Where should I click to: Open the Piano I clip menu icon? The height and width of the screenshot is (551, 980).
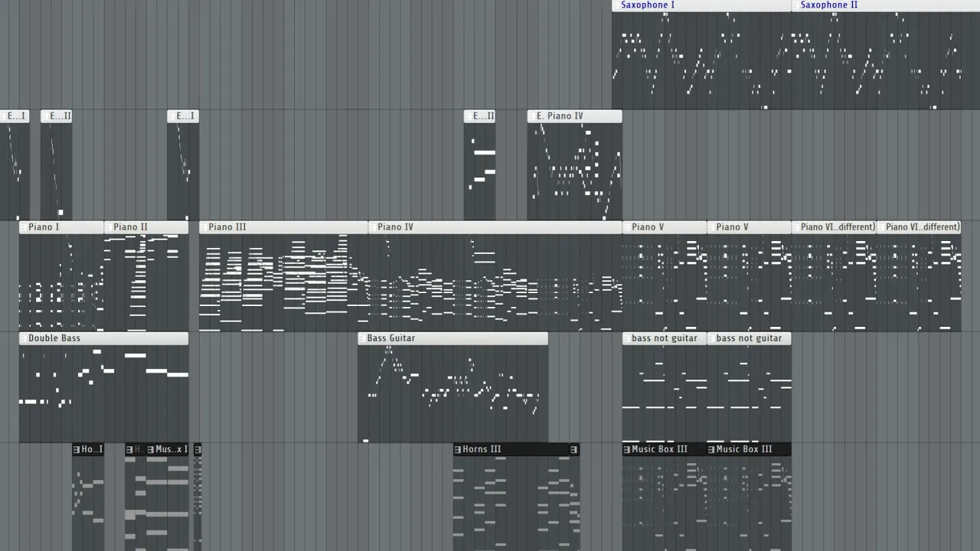(x=24, y=227)
